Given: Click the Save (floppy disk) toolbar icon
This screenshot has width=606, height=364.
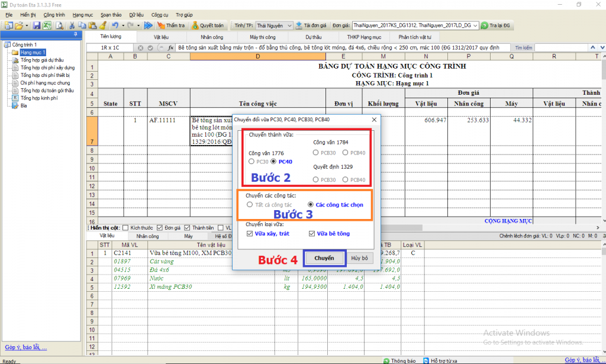Looking at the screenshot, I should point(37,25).
